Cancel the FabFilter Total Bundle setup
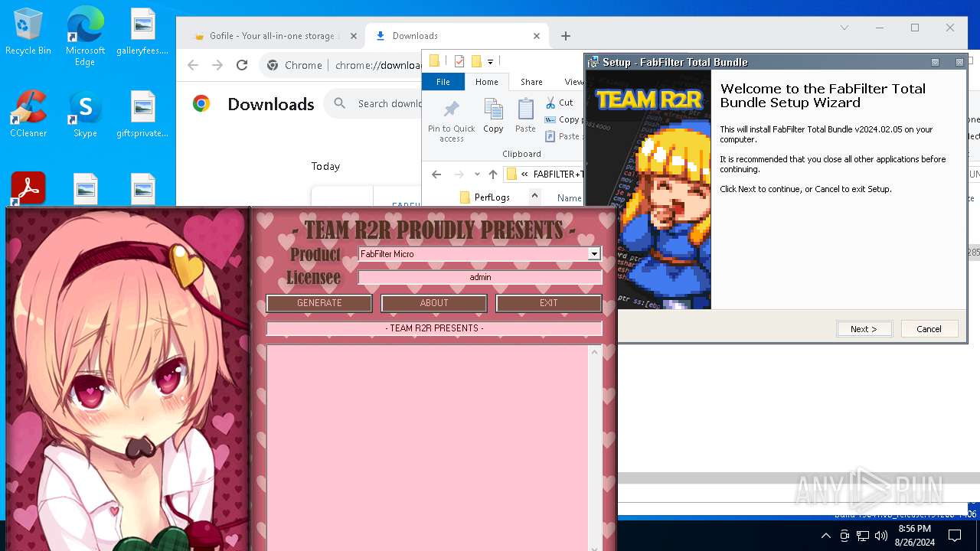 pos(929,329)
